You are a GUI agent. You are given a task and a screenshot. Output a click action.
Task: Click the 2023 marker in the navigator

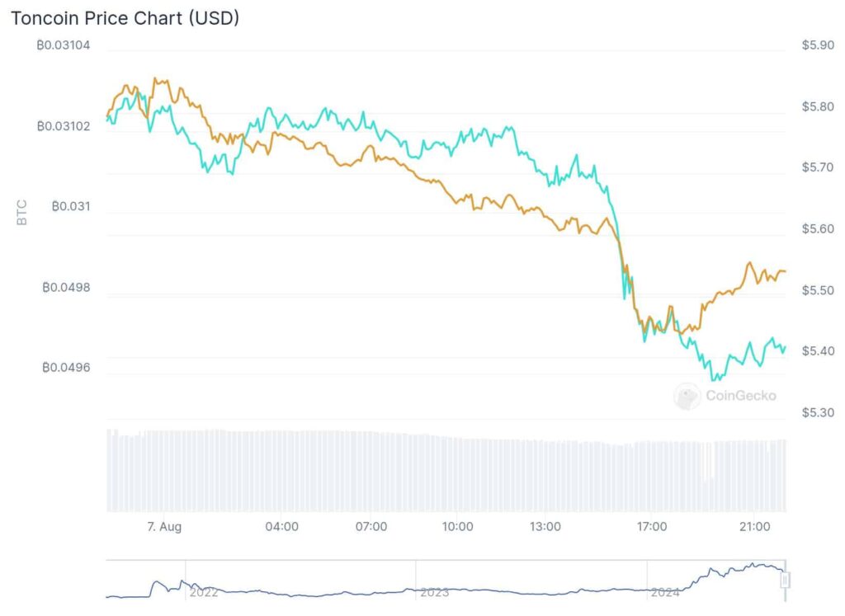[x=434, y=592]
